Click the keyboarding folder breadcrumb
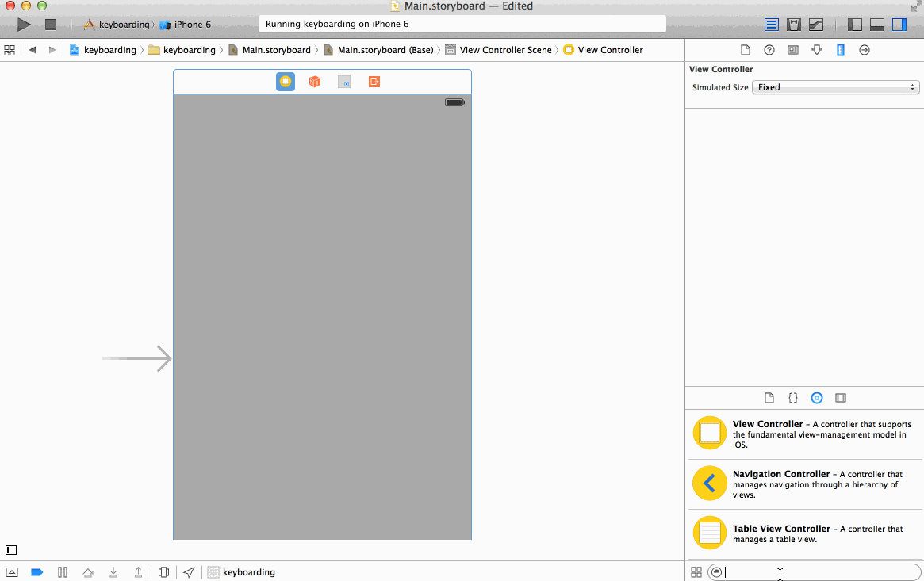 (x=182, y=50)
